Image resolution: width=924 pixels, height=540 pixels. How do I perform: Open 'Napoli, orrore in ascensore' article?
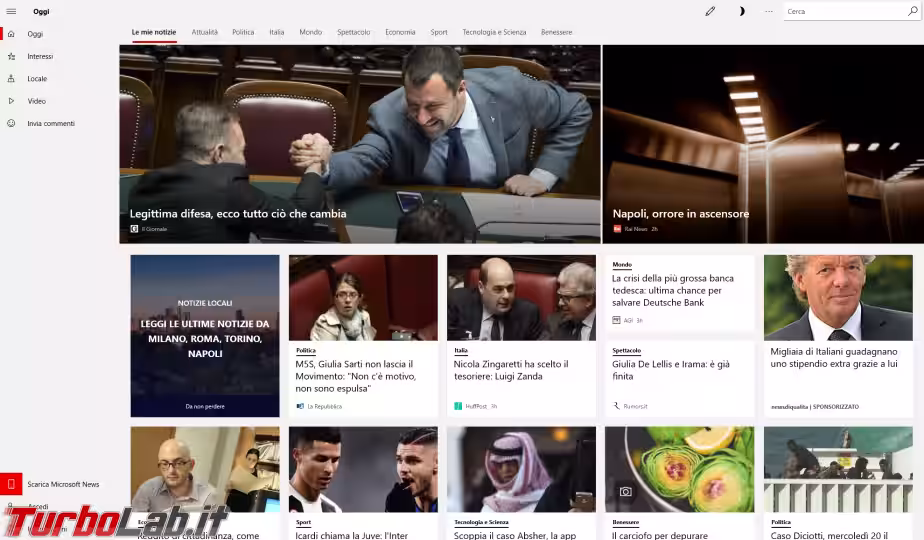(681, 213)
